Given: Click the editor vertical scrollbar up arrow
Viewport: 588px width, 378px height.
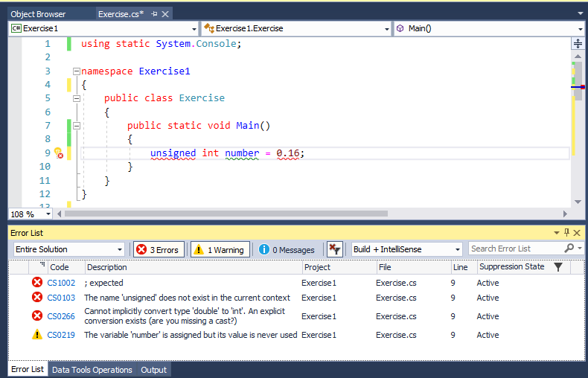Looking at the screenshot, I should pyautogui.click(x=578, y=57).
